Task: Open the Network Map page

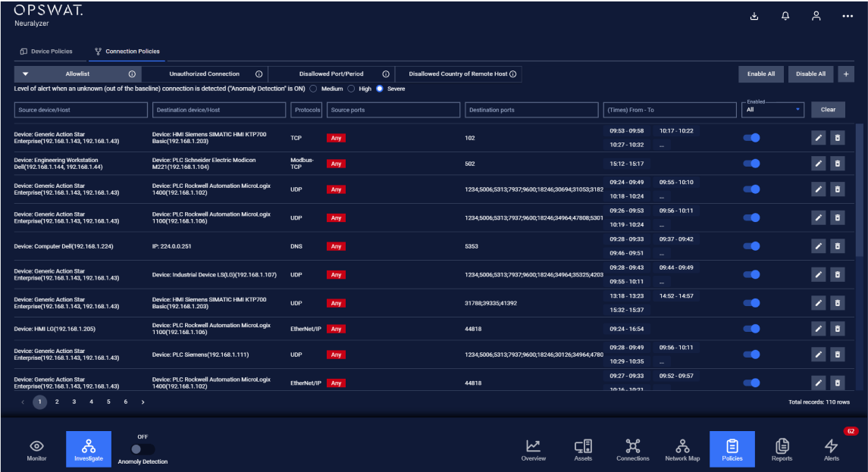Action: point(682,450)
